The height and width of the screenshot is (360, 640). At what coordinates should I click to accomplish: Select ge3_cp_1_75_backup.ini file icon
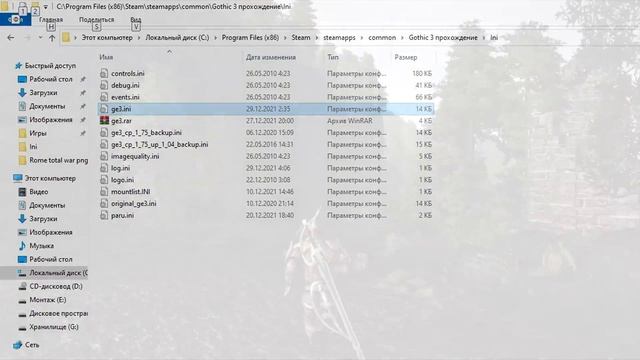click(104, 133)
